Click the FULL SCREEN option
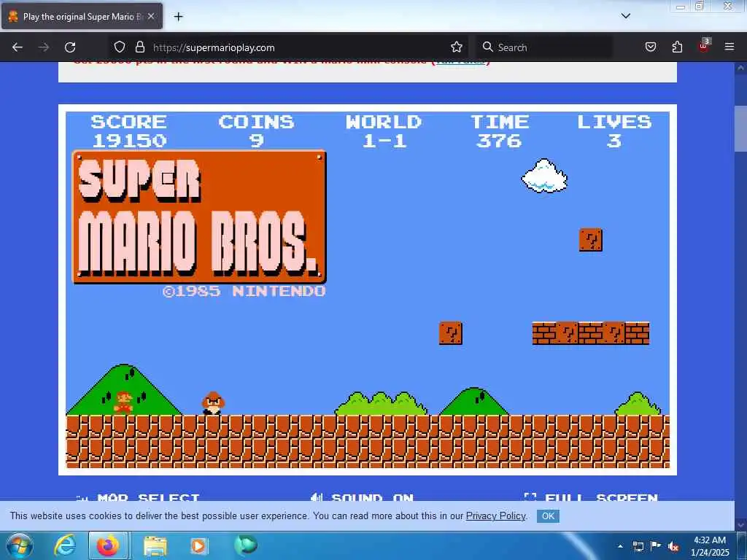The image size is (747, 560). [x=591, y=497]
